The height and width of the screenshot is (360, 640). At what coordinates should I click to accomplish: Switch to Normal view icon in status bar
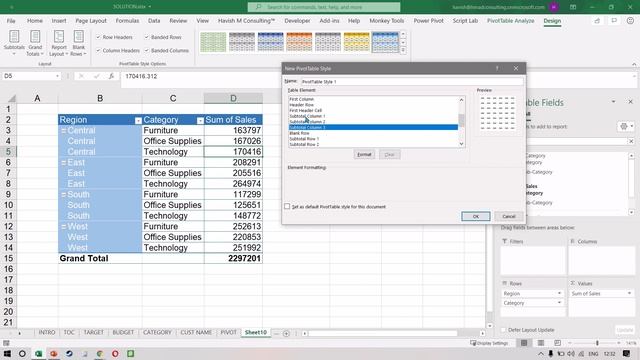(x=524, y=343)
